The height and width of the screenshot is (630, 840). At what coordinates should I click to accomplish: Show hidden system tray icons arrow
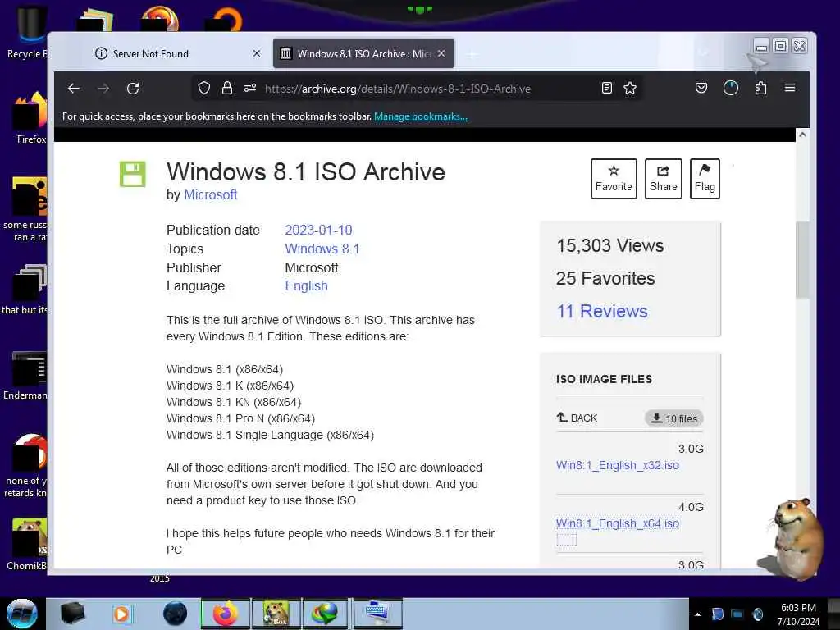coord(697,614)
